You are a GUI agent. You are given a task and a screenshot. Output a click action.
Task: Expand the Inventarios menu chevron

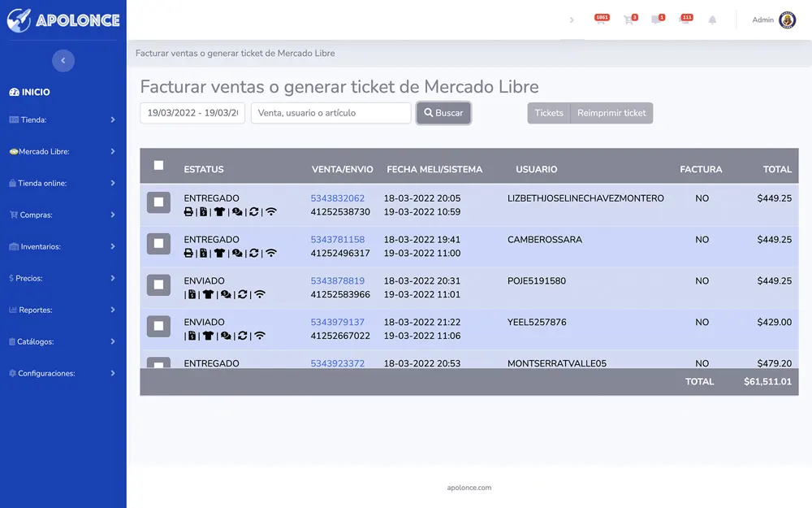coord(113,246)
